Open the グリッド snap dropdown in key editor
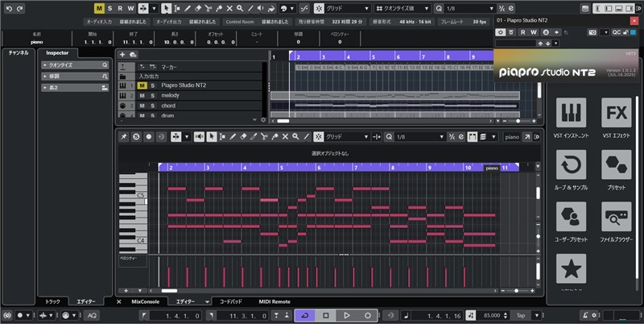Viewport: 644px width, 324px height. (348, 137)
